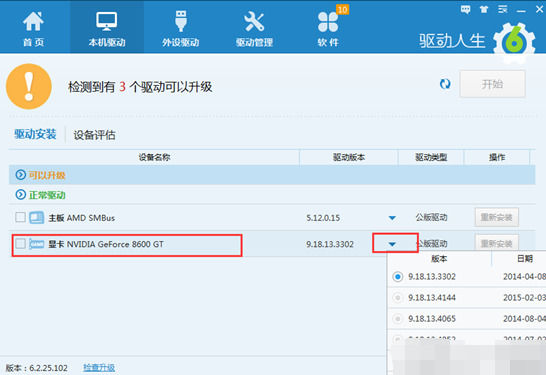The height and width of the screenshot is (375, 546).
Task: Click the motherboard icon for AMD SMBus
Action: point(36,218)
